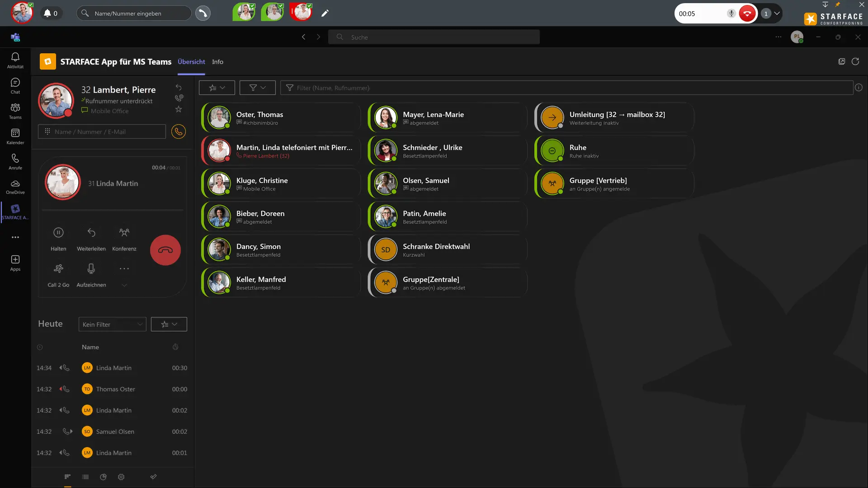Click the orange dial phone icon

click(179, 131)
